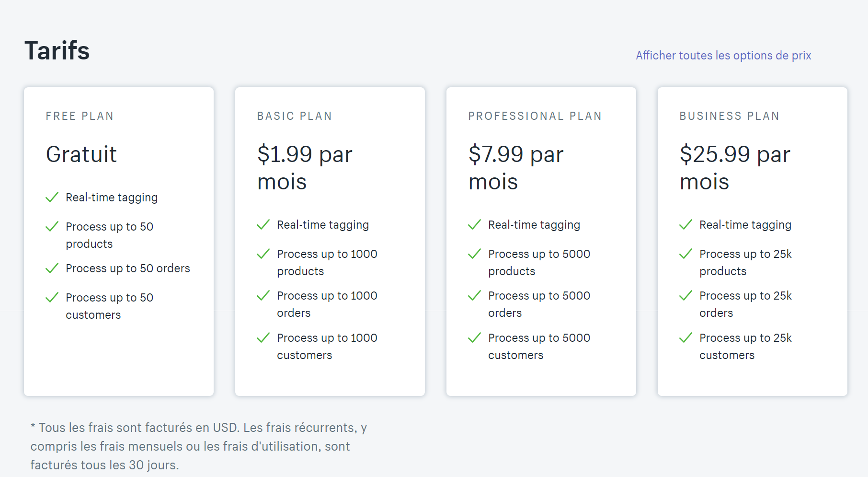Click checkmark beside 'Process up to 1000 customers'
Viewport: 868px width, 477px height.
coord(263,338)
